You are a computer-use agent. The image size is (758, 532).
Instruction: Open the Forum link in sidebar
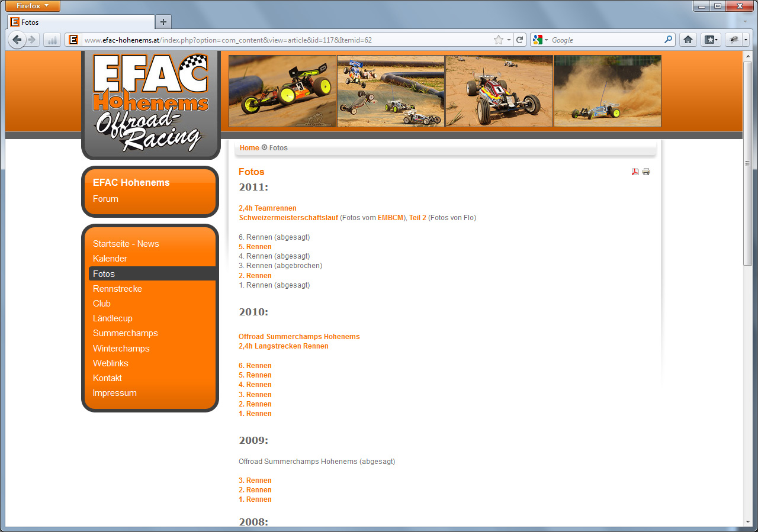tap(105, 199)
